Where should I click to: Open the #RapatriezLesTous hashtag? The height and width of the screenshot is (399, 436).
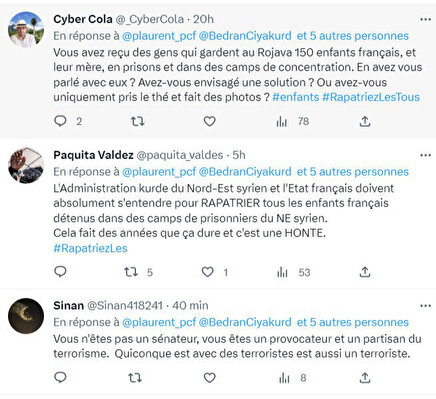click(x=371, y=97)
